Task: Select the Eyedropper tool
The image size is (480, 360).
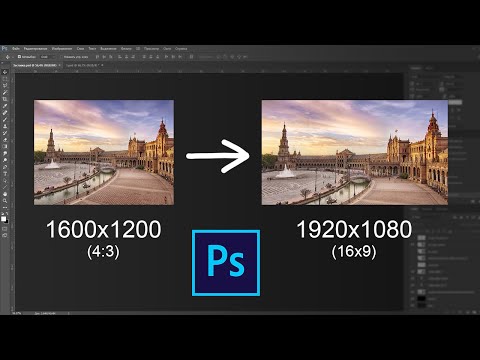Action: pyautogui.click(x=5, y=106)
